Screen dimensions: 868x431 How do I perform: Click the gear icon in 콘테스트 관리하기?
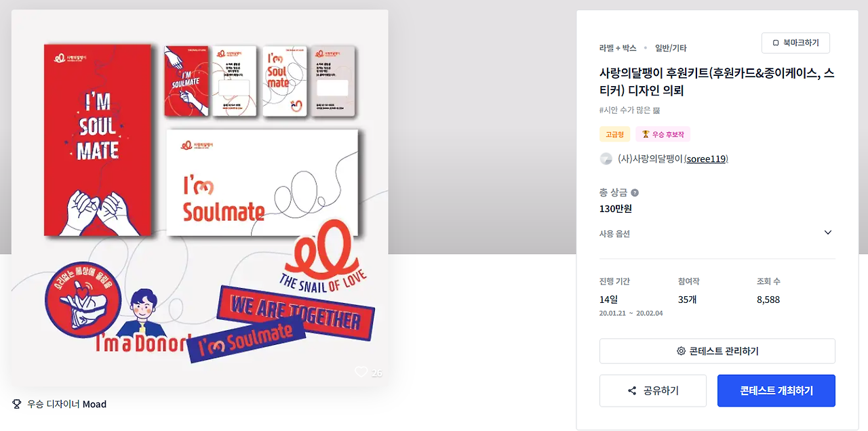pos(681,351)
